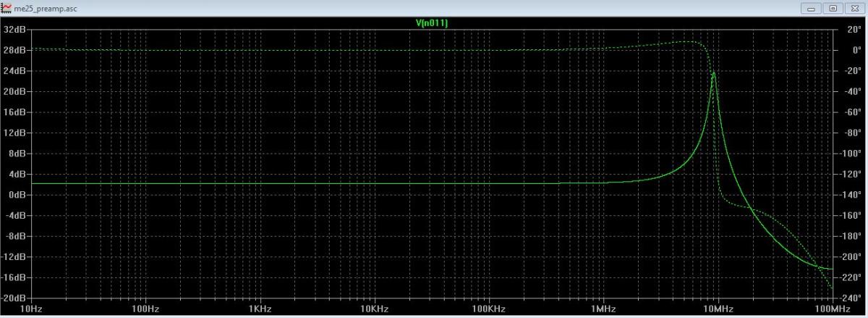
Task: Click the 32dB magnitude axis label
Action: tap(16, 30)
